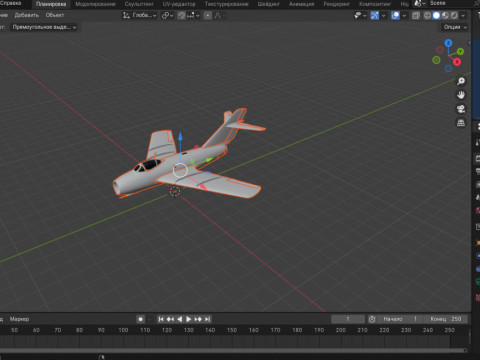
Task: Open Прямоугольное выде... selection mode dropdown
Action: tap(44, 27)
